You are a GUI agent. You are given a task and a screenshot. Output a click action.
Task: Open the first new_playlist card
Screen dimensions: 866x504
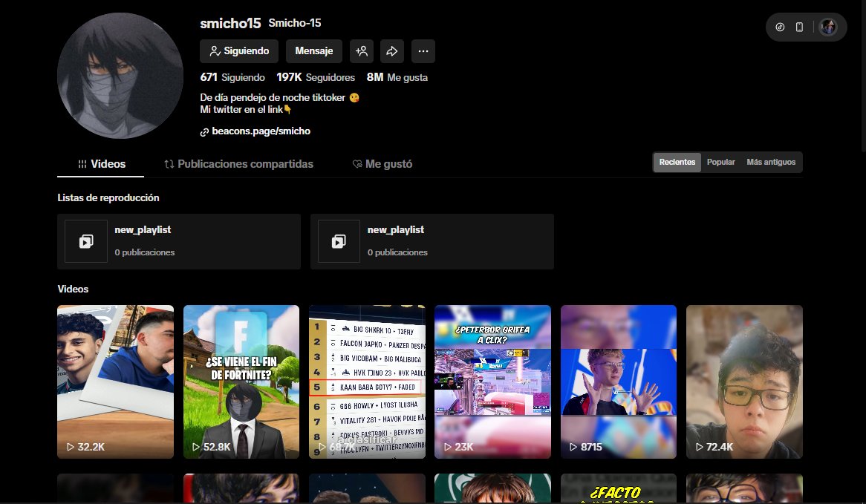179,241
